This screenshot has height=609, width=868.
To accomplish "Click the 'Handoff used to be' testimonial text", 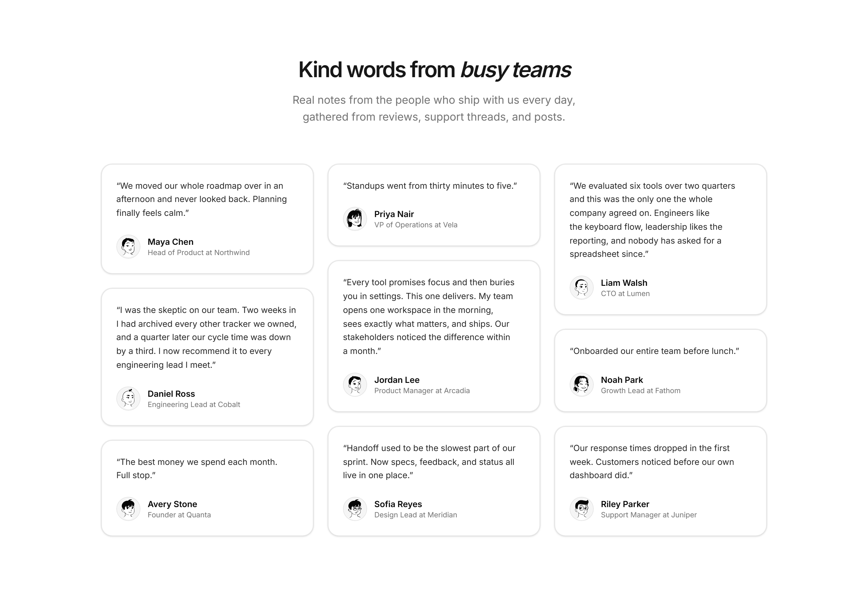I will click(429, 462).
